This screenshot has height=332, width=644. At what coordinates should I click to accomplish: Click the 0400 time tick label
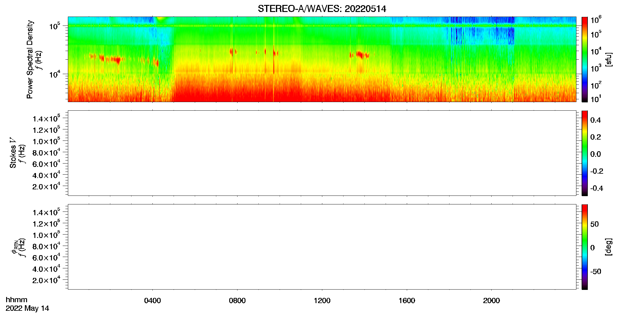pyautogui.click(x=152, y=301)
